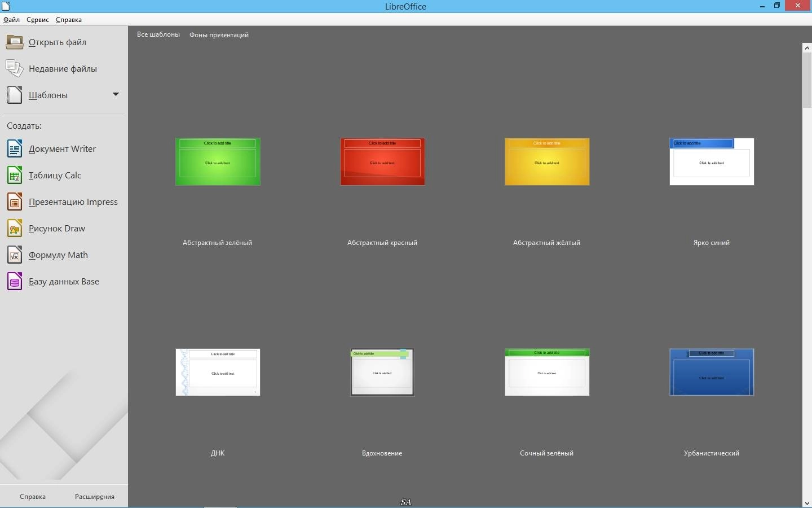Viewport: 812px width, 508px height.
Task: Click Открыть файл button label
Action: point(58,42)
